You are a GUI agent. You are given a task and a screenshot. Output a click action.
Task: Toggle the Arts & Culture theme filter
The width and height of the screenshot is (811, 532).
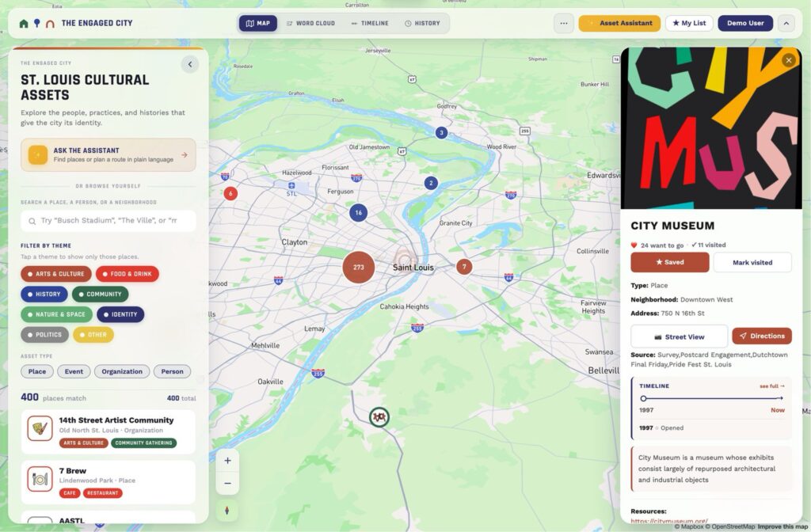click(56, 274)
